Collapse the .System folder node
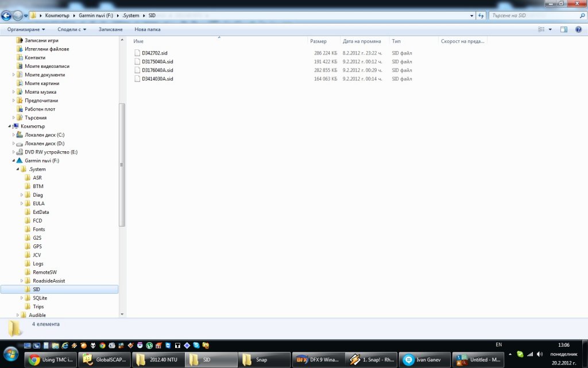Image resolution: width=588 pixels, height=368 pixels. click(18, 170)
